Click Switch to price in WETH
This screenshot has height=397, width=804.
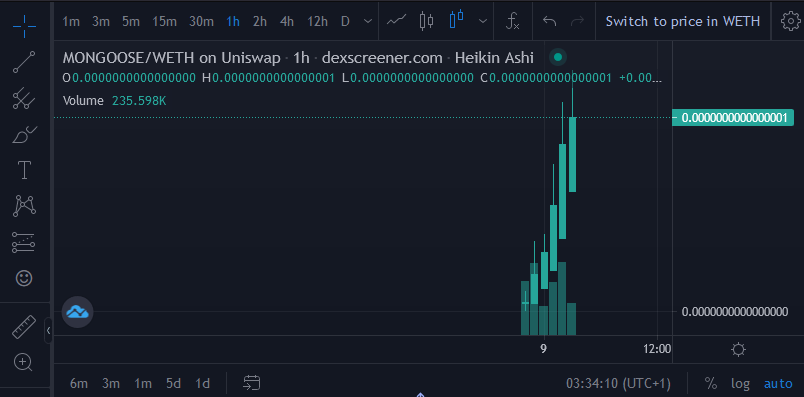[x=682, y=22]
